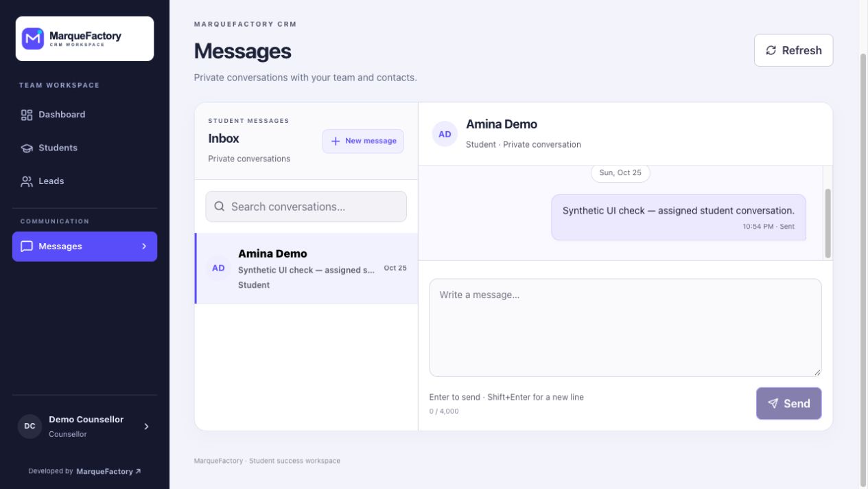Click the Leads people icon
Screen dimensions: 868x489
click(x=27, y=181)
